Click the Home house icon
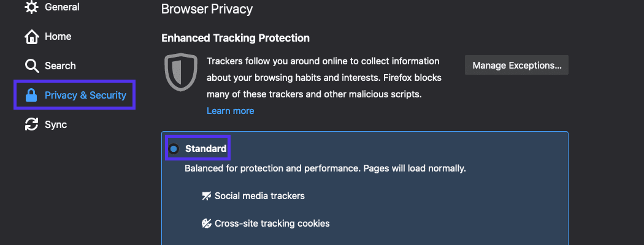Image resolution: width=644 pixels, height=245 pixels. tap(31, 37)
